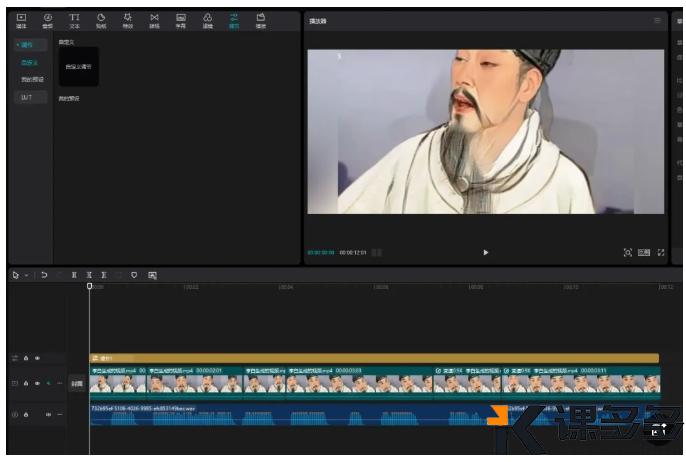The image size is (686, 462).
Task: Click the timeline playhead handle
Action: coord(89,286)
